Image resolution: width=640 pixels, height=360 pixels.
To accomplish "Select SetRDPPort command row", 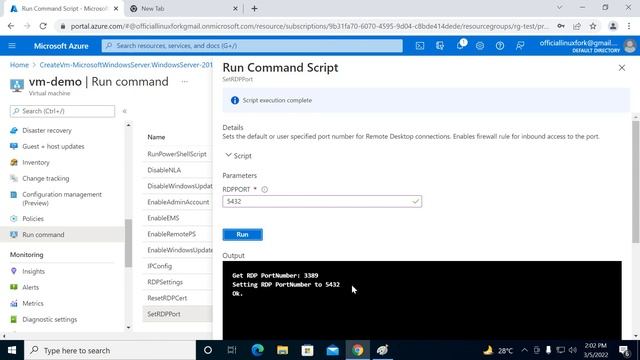I will [177, 314].
